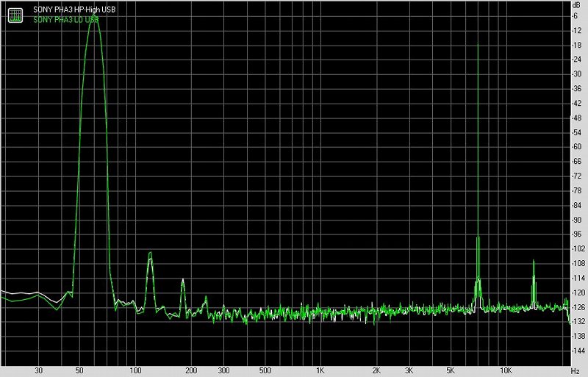Click the -120 dB scale label
Screen dimensions: 588x377
(578, 292)
